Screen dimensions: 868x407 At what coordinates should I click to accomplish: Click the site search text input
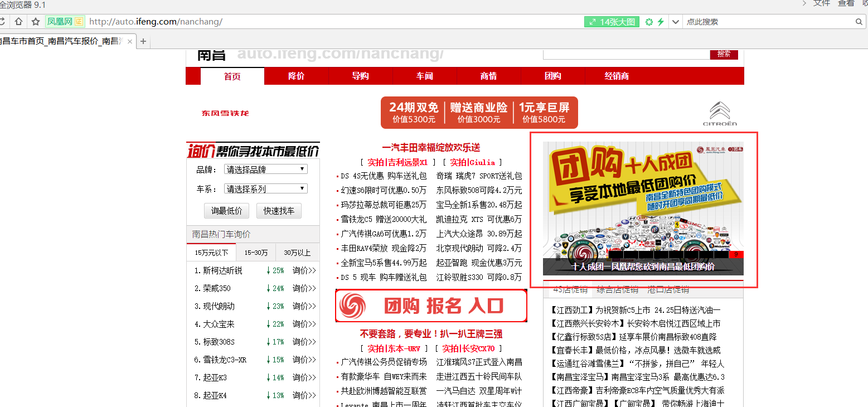tap(626, 54)
